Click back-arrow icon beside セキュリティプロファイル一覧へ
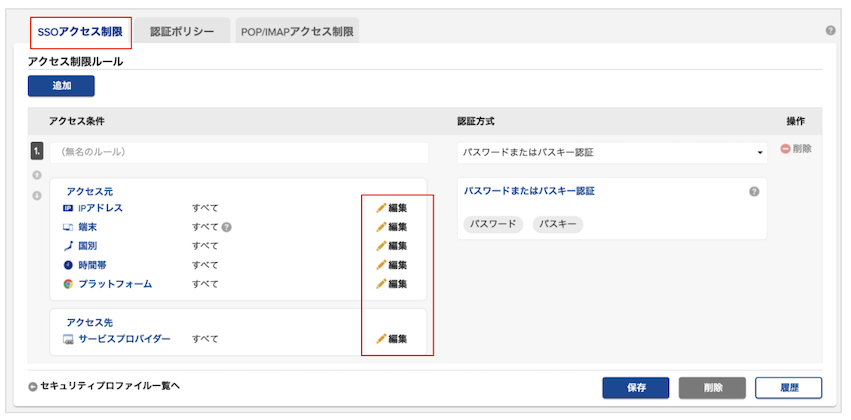The image size is (851, 420). 33,387
